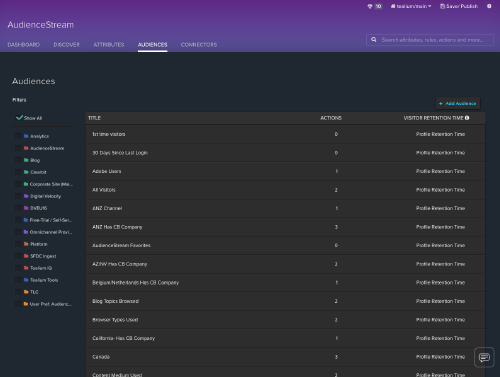Screen dimensions: 500x377
Task: Sort by the ACTIONS column header
Action: pyautogui.click(x=331, y=118)
